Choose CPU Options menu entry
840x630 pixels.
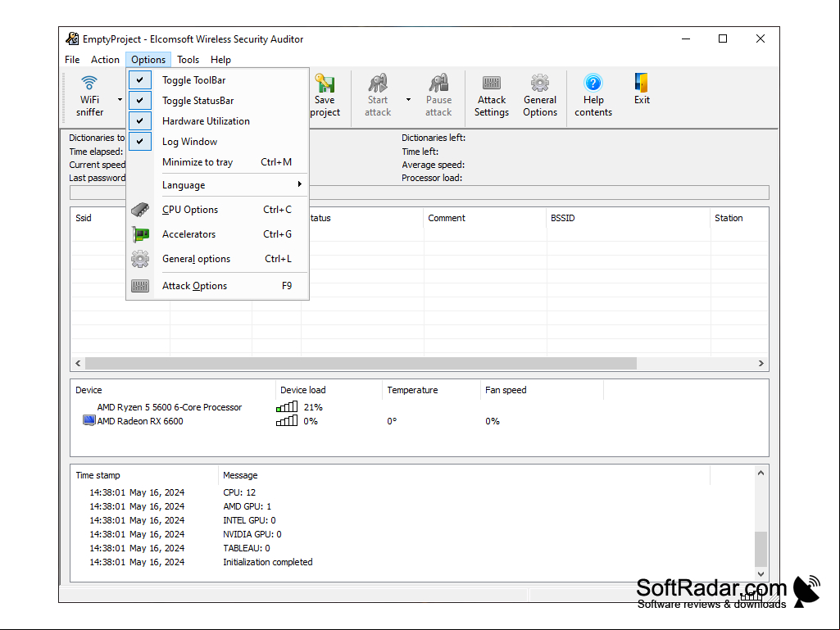pos(218,210)
